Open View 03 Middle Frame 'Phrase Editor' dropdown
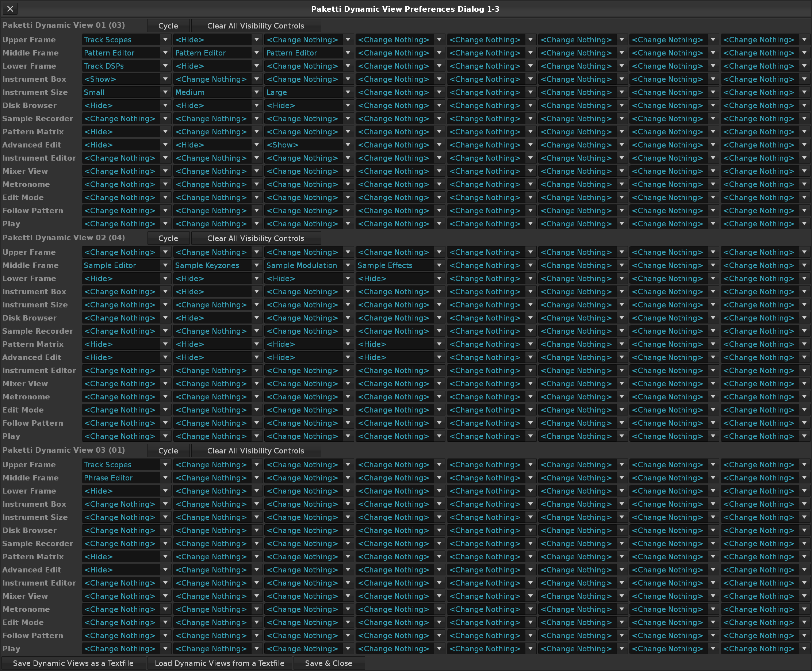The height and width of the screenshot is (671, 812). (x=126, y=478)
